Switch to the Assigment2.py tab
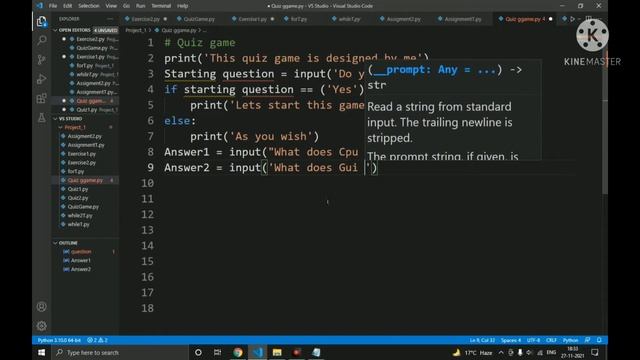640x360 pixels. pos(403,19)
